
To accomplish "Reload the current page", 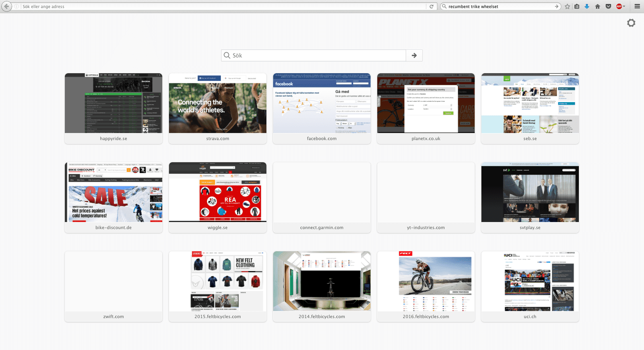I will click(x=431, y=6).
